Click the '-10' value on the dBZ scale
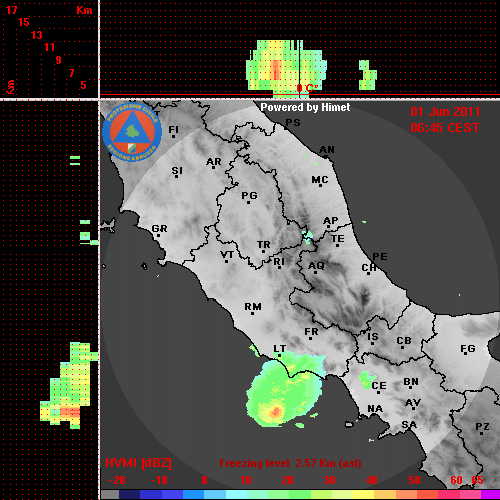 [159, 480]
